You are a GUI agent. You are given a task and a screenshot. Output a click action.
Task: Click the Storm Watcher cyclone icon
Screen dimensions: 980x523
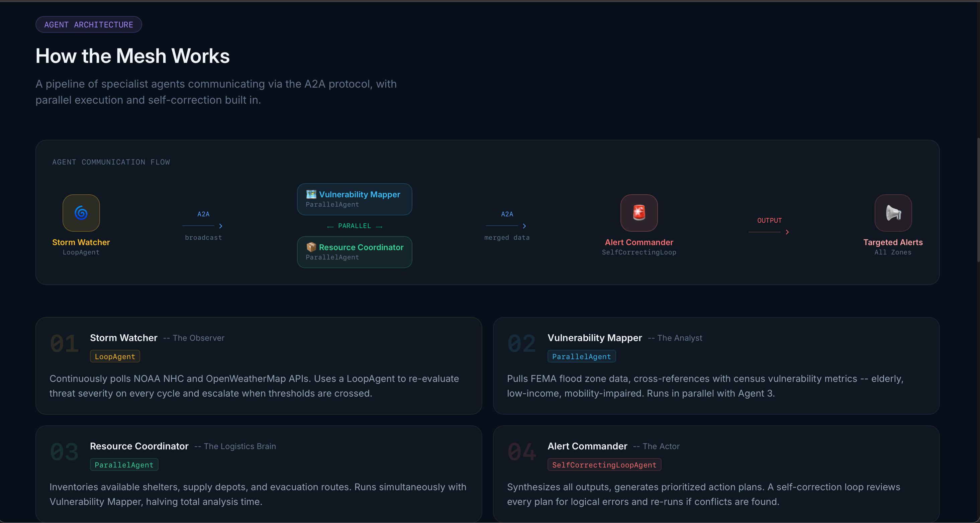[x=81, y=213]
